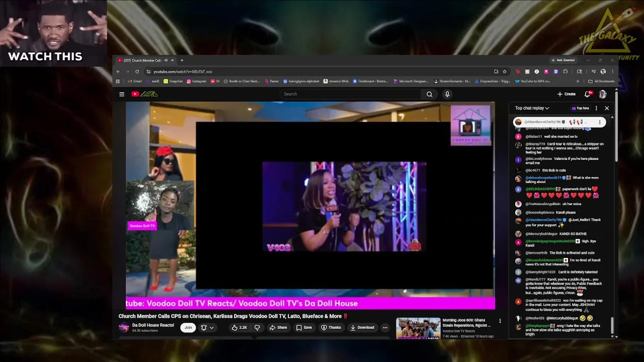The height and width of the screenshot is (362, 644).
Task: Open the Instagram bookmark
Action: tap(196, 81)
